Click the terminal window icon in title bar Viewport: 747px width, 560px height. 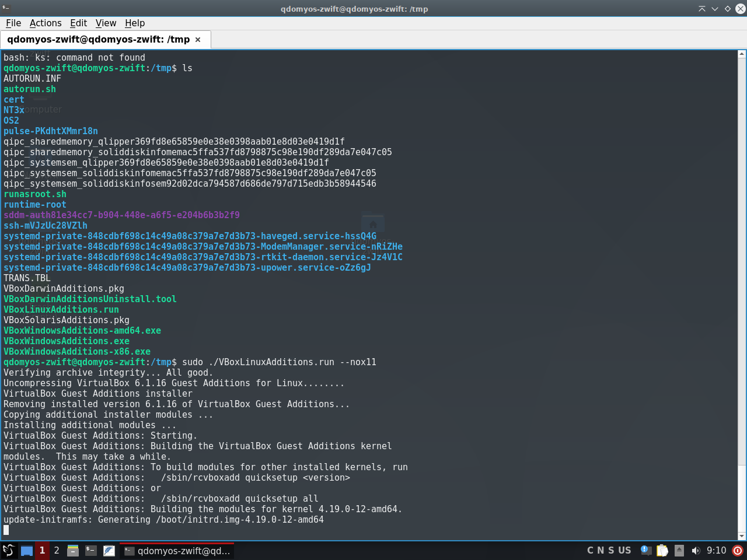point(7,8)
